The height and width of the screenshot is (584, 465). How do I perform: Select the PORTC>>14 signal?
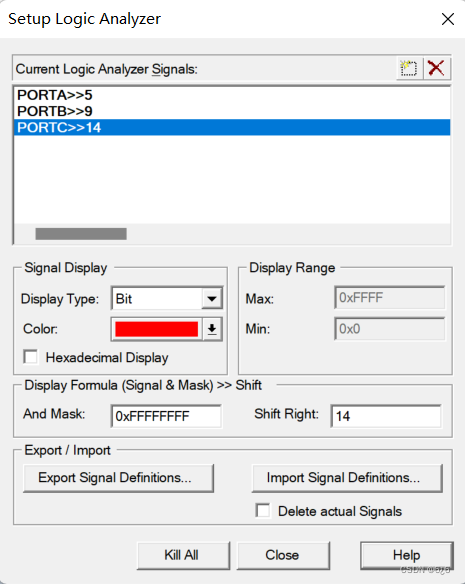tap(232, 127)
